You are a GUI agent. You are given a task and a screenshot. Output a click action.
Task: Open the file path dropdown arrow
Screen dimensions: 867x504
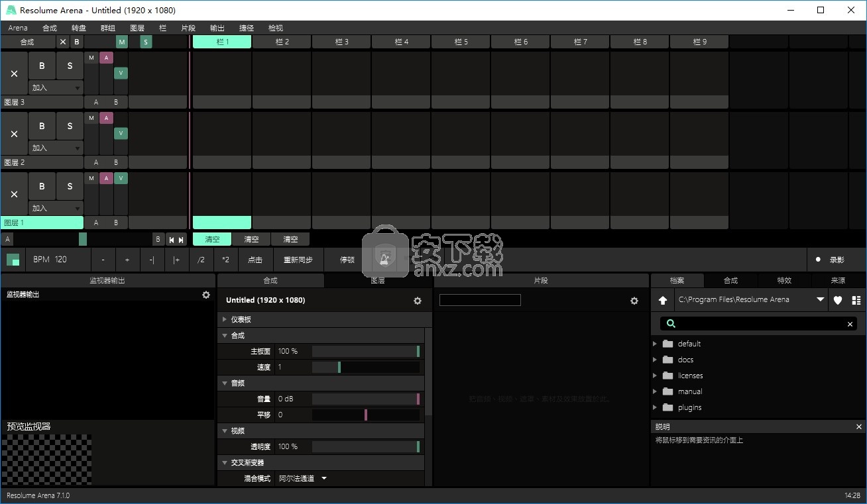tap(820, 299)
